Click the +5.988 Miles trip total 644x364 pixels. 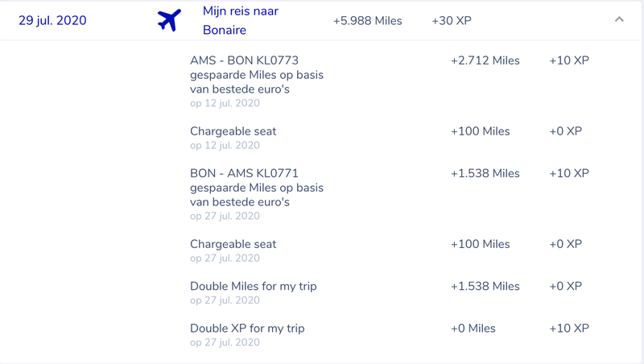(367, 21)
